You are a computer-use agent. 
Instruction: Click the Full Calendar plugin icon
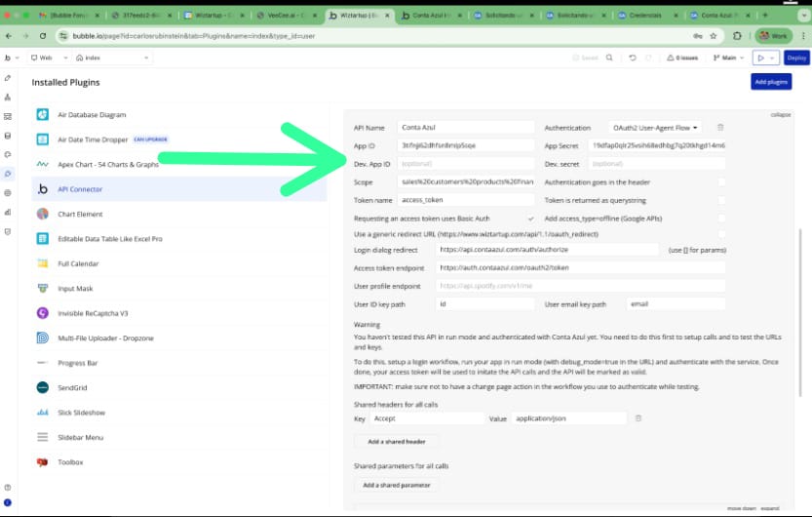pyautogui.click(x=43, y=263)
